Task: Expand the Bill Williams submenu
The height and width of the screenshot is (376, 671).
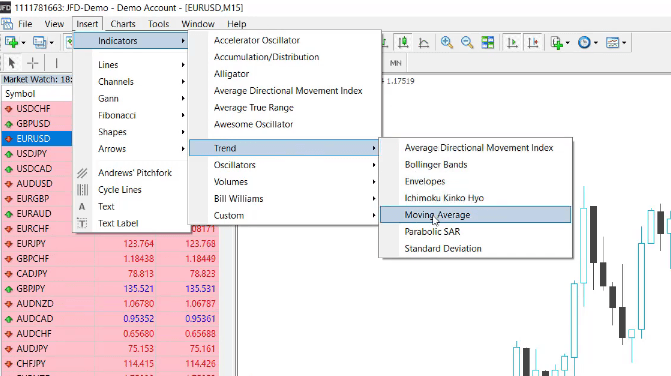Action: (285, 198)
